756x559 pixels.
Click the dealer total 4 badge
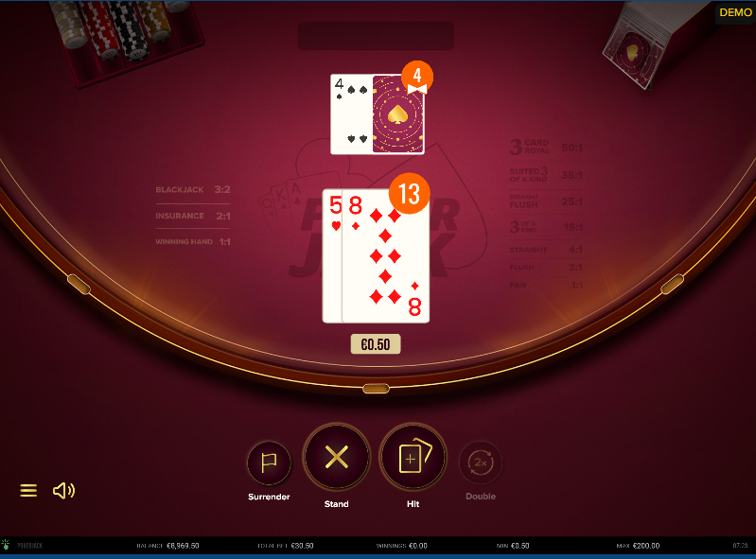click(417, 77)
